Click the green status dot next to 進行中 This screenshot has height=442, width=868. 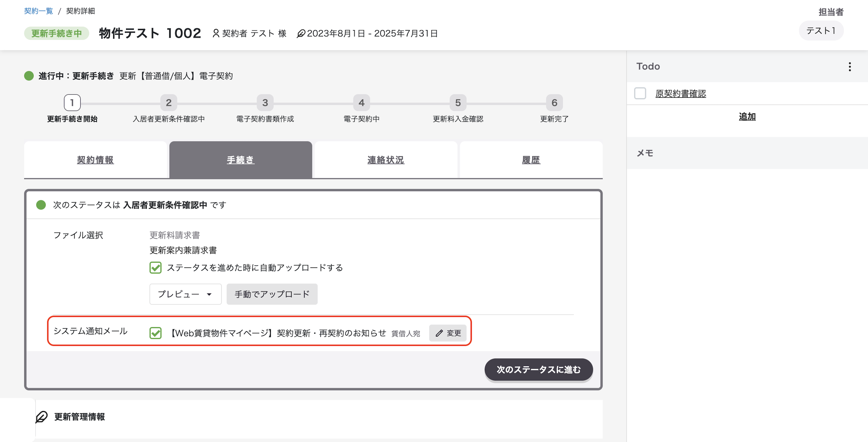point(29,76)
